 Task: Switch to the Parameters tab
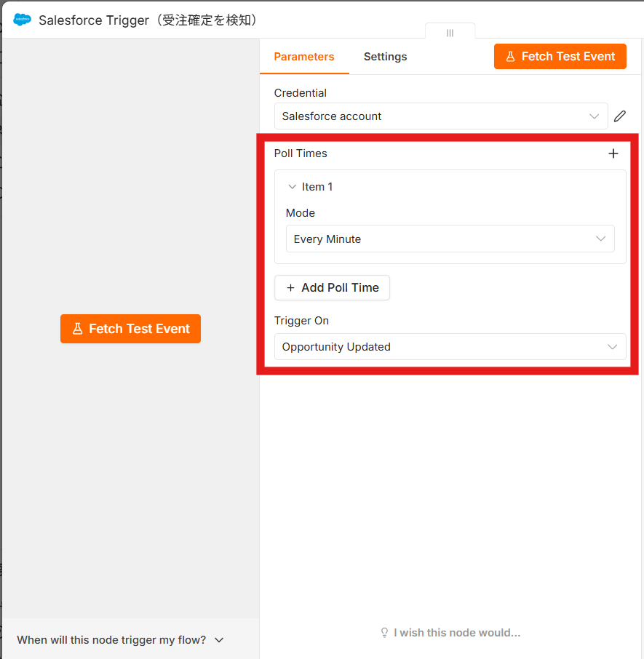tap(304, 57)
